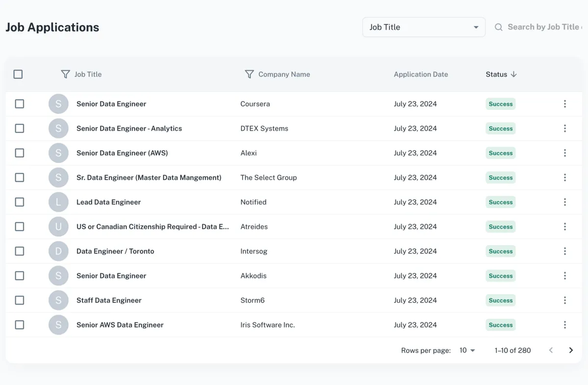Click the Job Title column filter icon

65,74
